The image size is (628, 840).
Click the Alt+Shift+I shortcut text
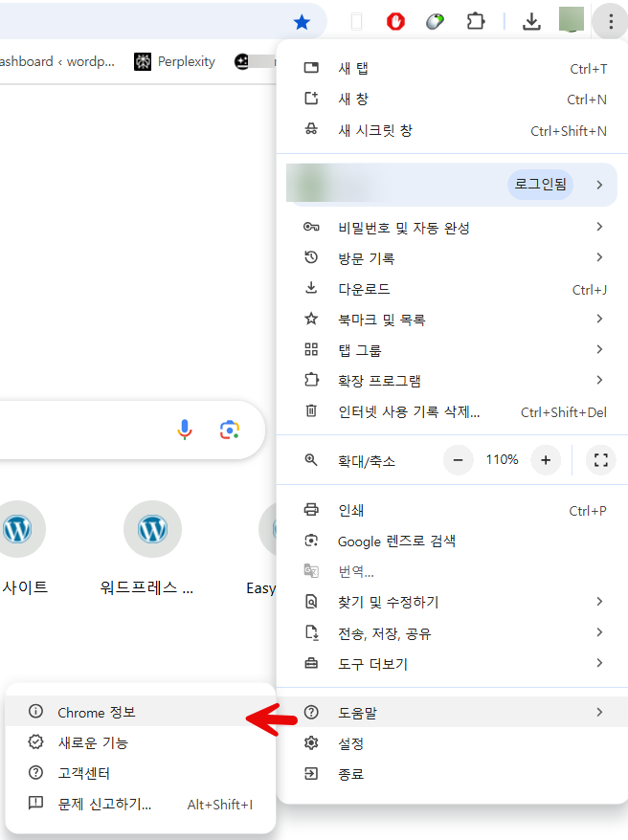click(x=219, y=804)
